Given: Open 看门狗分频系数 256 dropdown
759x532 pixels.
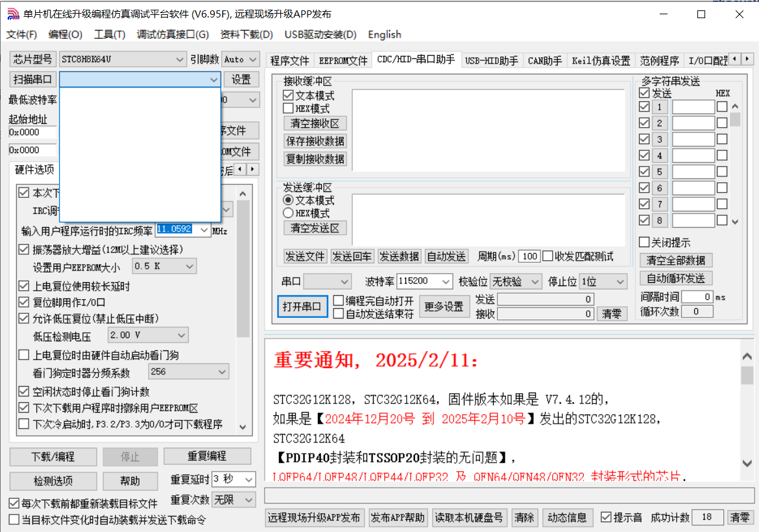Looking at the screenshot, I should pos(188,372).
